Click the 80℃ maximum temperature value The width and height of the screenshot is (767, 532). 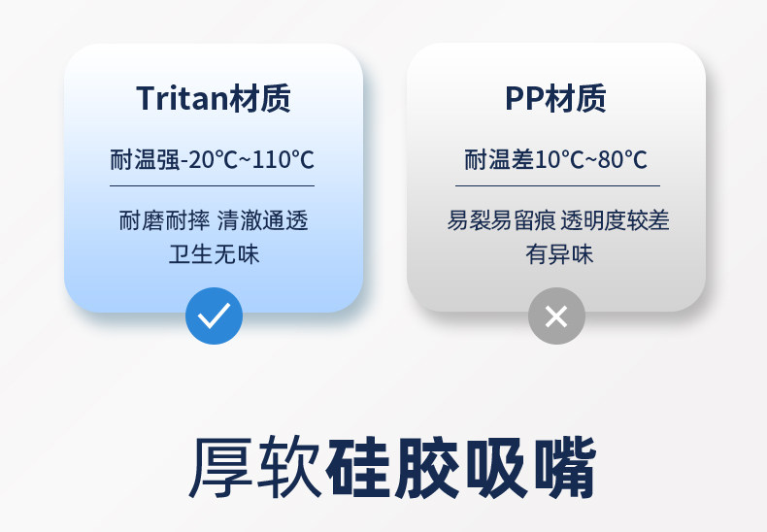[x=622, y=160]
